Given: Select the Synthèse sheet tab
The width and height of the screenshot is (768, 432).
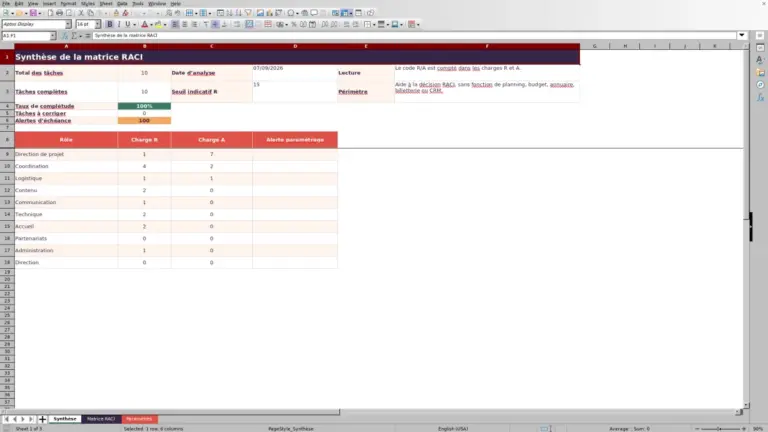Looking at the screenshot, I should pos(65,419).
